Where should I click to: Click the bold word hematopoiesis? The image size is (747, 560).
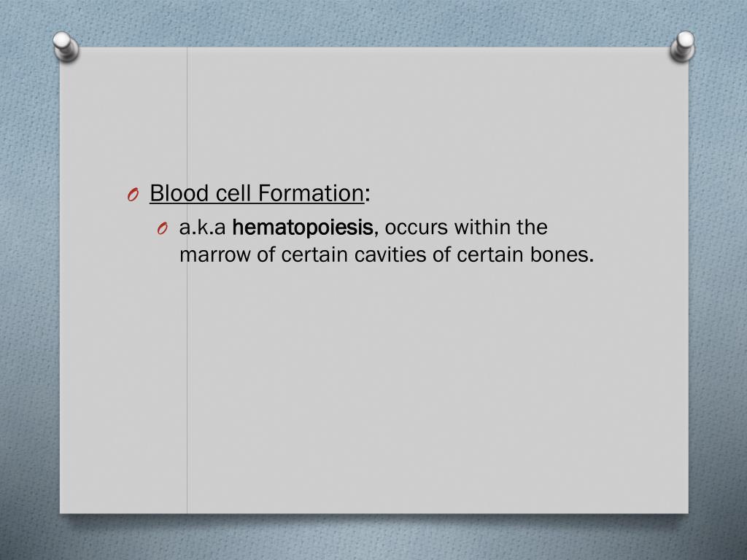pos(303,227)
